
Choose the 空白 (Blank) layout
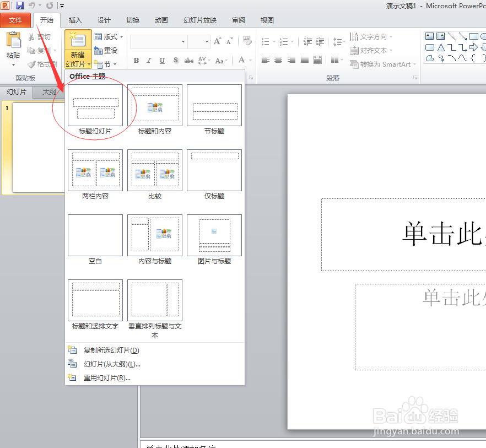(x=95, y=235)
